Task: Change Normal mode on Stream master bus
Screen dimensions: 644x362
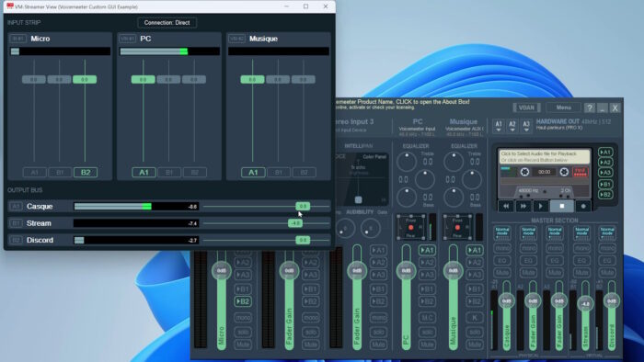Action: (x=581, y=233)
